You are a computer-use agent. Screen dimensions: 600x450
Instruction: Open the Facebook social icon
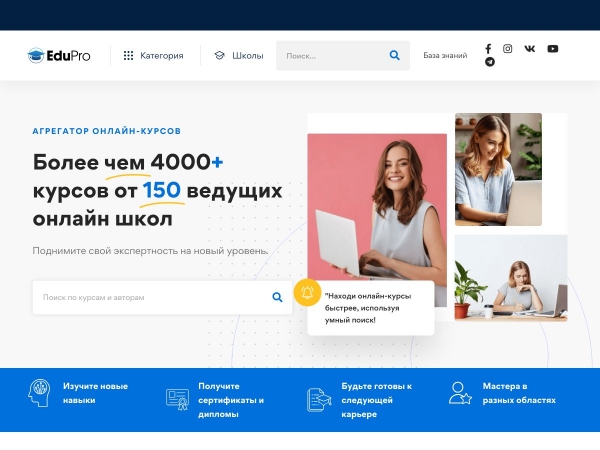pos(488,49)
